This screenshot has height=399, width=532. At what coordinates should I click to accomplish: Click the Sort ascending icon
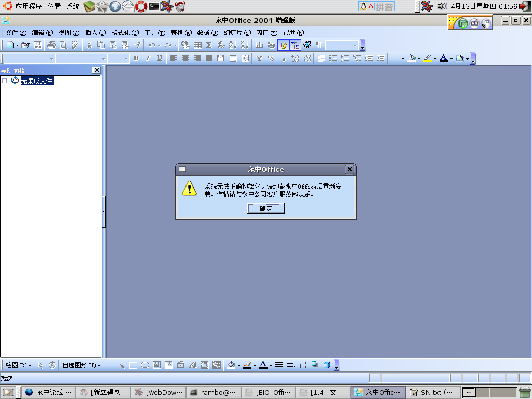(x=233, y=45)
